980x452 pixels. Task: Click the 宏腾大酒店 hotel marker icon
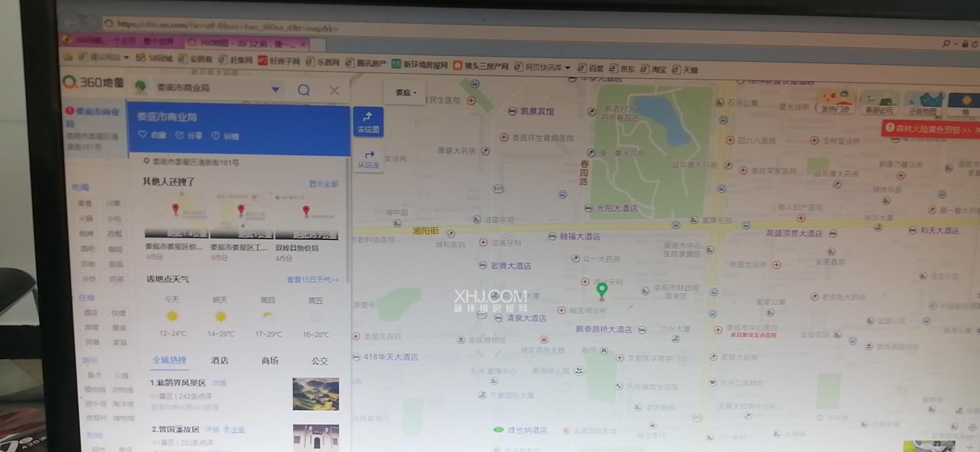point(482,265)
